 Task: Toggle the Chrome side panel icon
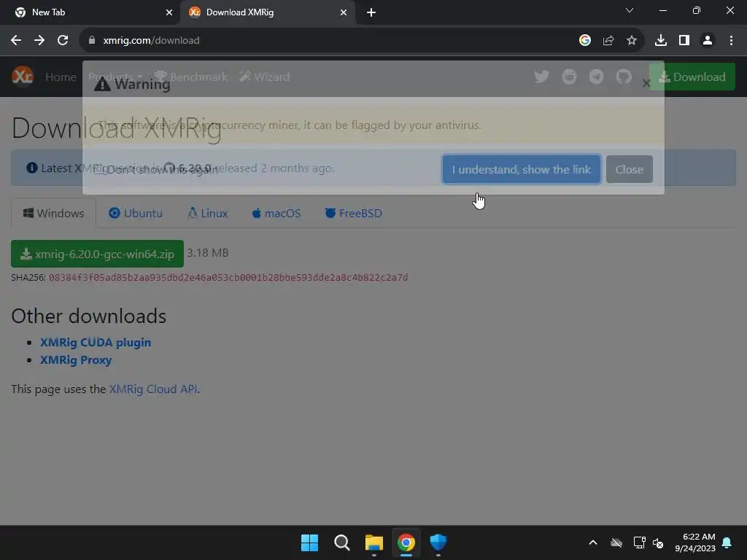click(x=684, y=41)
